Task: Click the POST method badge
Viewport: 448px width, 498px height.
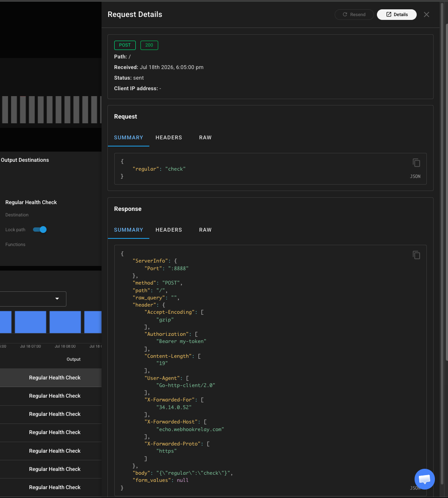Action: pos(125,45)
